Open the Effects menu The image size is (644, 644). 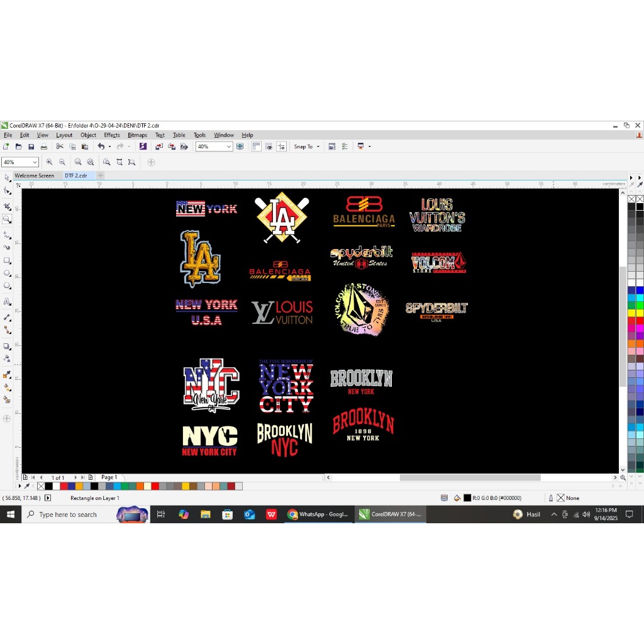click(x=112, y=135)
